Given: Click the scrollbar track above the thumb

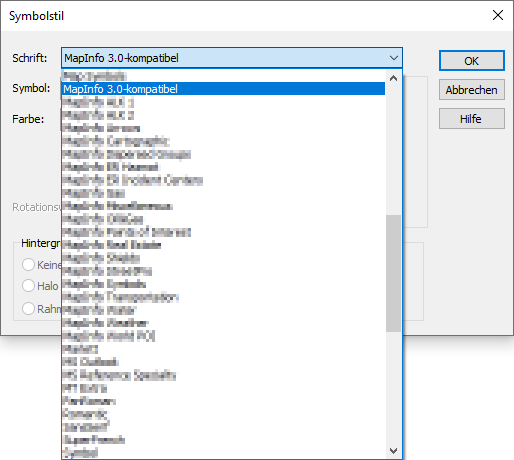Looking at the screenshot, I should (394, 150).
